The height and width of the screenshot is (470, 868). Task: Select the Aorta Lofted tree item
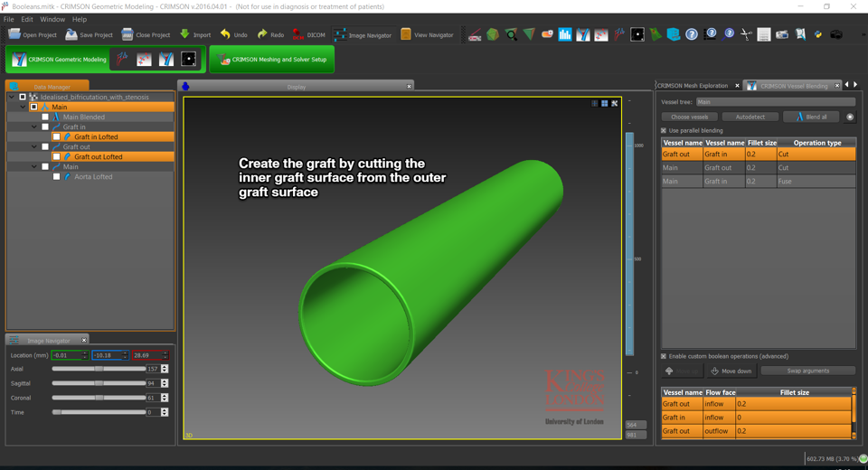[93, 177]
